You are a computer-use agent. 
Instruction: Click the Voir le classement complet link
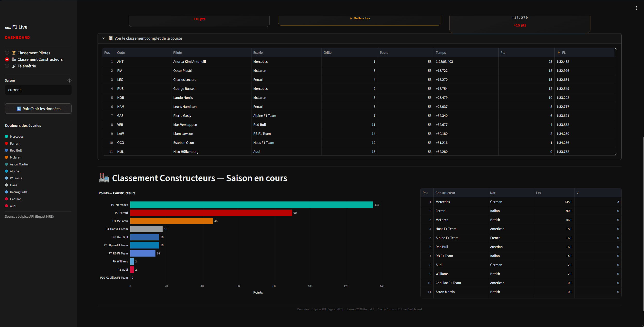[x=148, y=38]
